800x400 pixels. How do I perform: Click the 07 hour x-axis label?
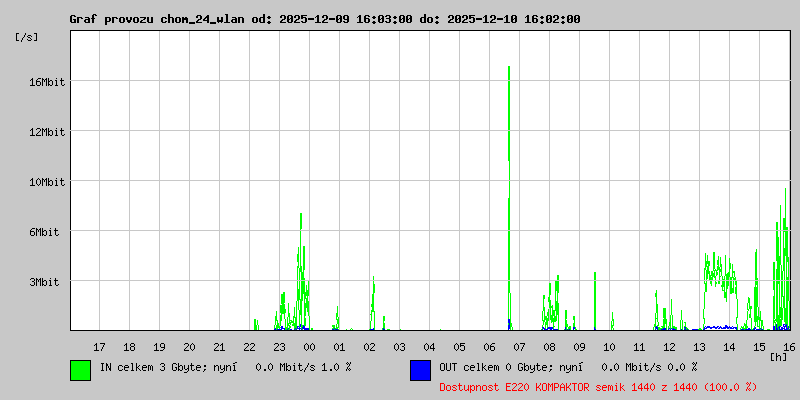(x=519, y=347)
